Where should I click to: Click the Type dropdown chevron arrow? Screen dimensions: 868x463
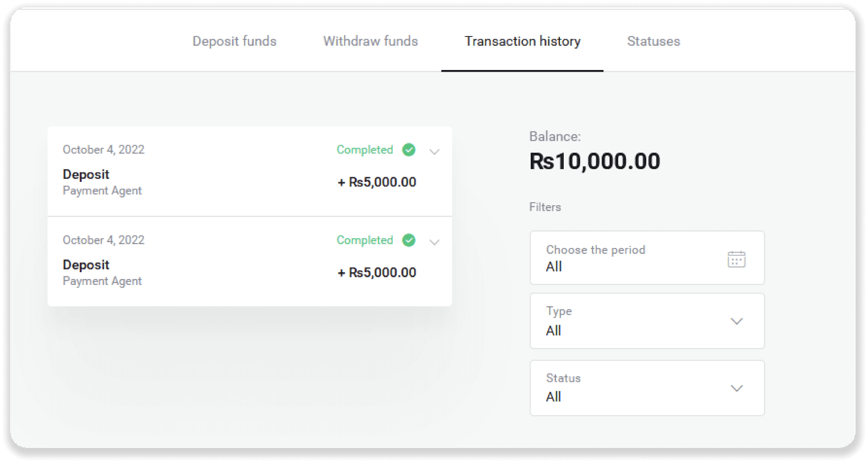tap(736, 321)
